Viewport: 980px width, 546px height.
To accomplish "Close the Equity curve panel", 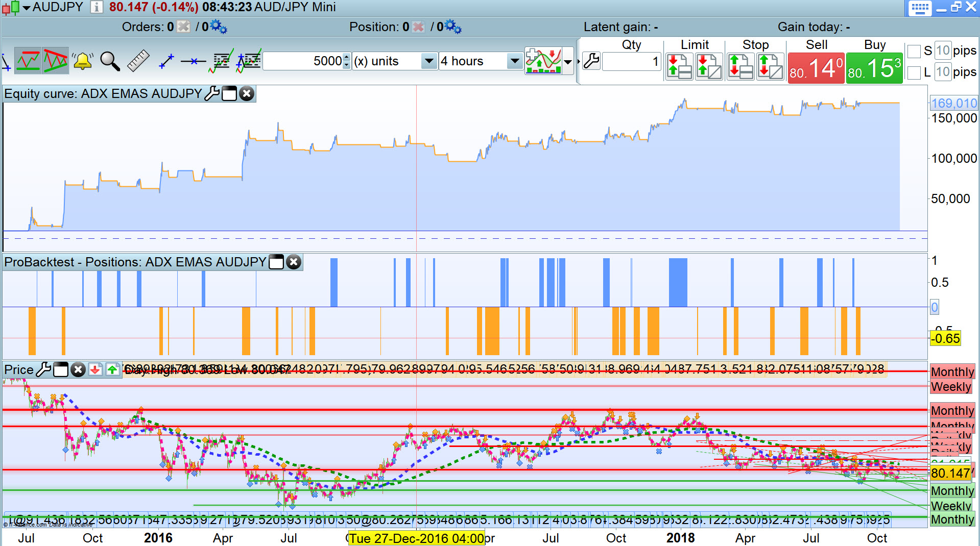I will point(247,93).
